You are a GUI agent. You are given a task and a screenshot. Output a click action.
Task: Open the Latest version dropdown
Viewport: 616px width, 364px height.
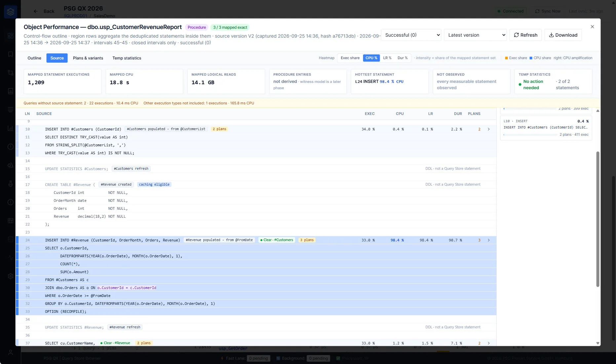click(x=476, y=35)
